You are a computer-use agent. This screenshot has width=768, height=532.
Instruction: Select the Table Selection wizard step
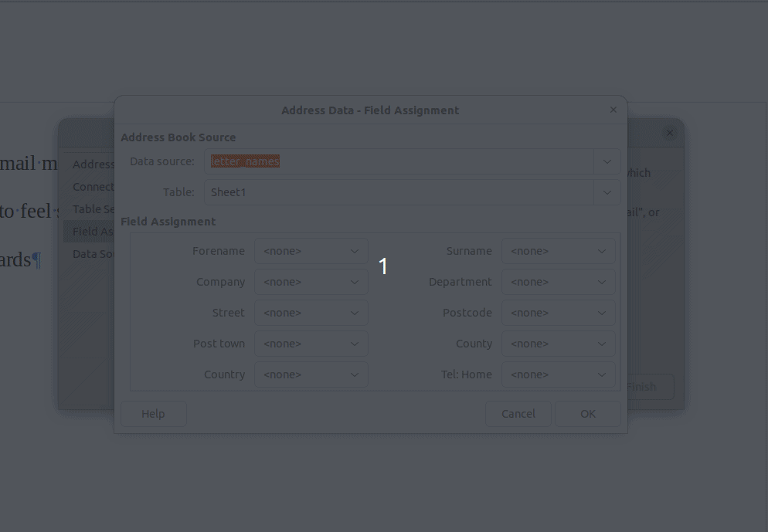[x=91, y=209]
